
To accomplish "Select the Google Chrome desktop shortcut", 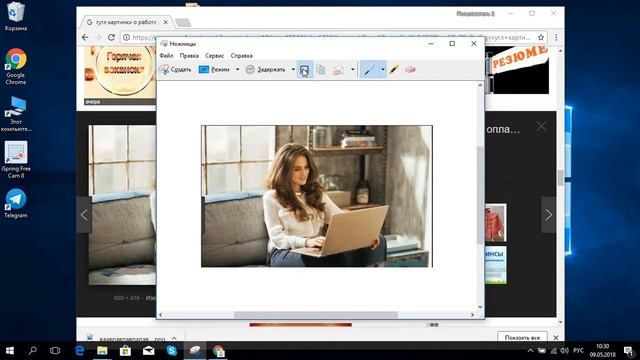I will [16, 67].
